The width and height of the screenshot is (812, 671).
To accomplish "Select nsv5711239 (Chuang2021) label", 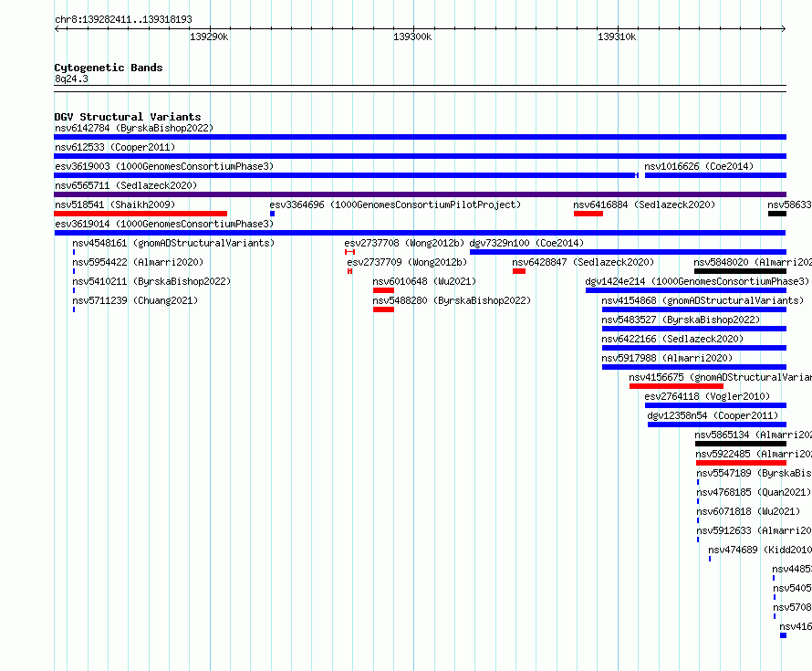I will click(135, 300).
